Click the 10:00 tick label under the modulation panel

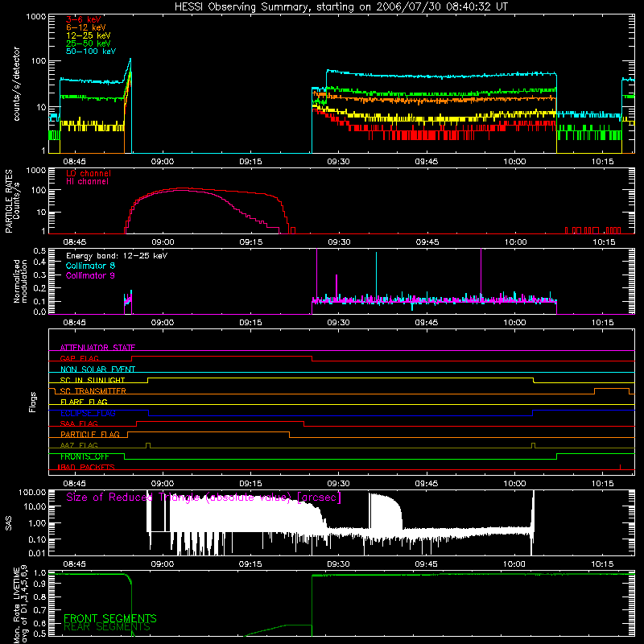click(x=514, y=323)
